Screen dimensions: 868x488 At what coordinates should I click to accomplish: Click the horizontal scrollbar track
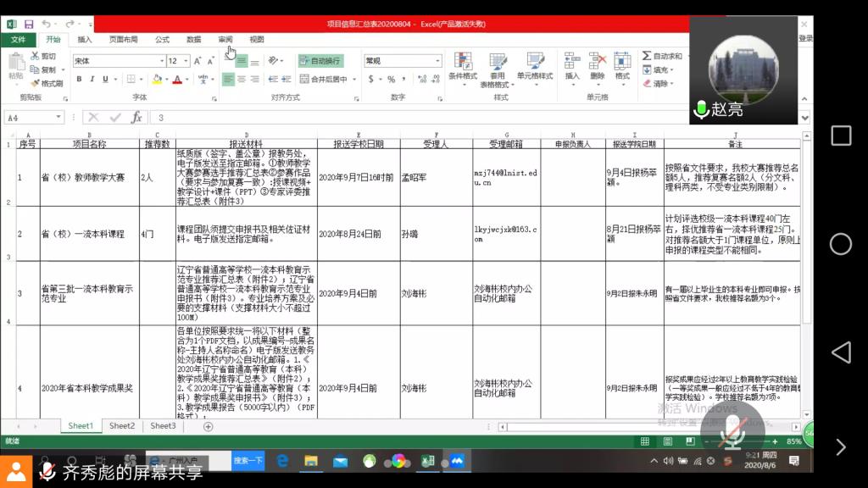click(x=648, y=427)
